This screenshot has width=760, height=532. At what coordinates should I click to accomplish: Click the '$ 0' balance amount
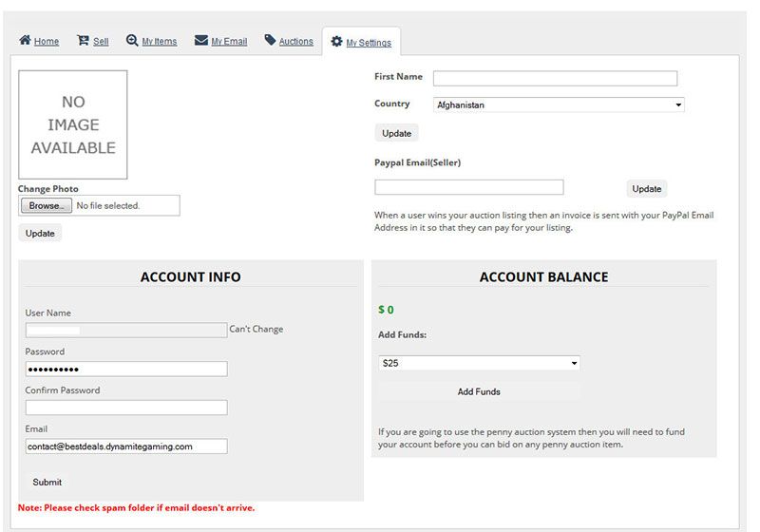386,310
